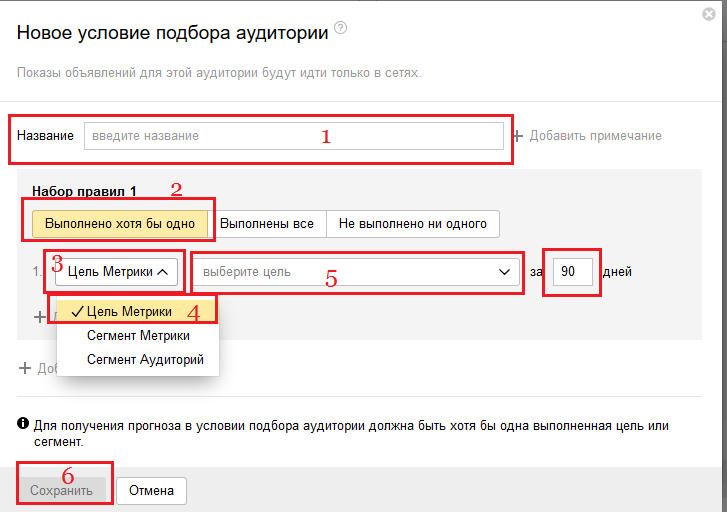The image size is (727, 512).
Task: Choose 'Цель Метрики' in the dropdown list
Action: click(x=138, y=311)
